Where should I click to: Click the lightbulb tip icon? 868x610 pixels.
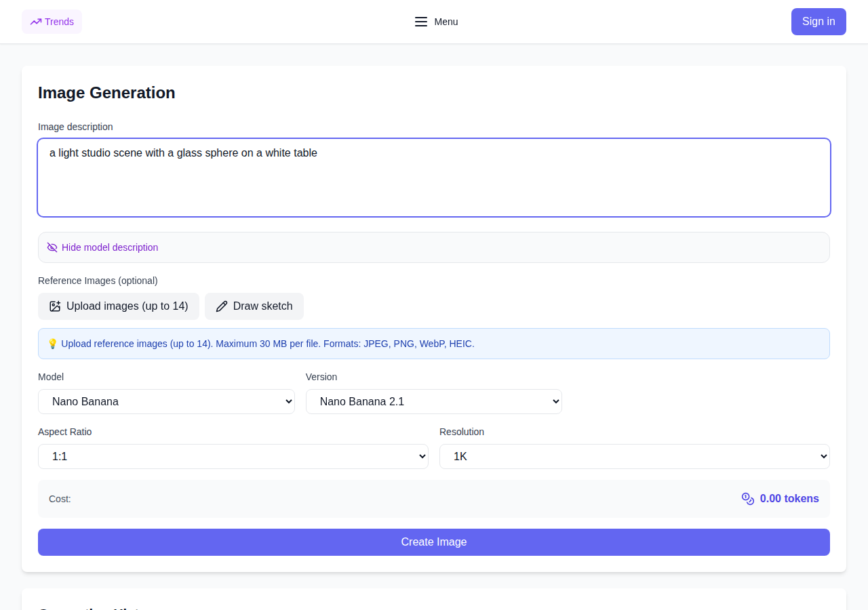pyautogui.click(x=52, y=344)
